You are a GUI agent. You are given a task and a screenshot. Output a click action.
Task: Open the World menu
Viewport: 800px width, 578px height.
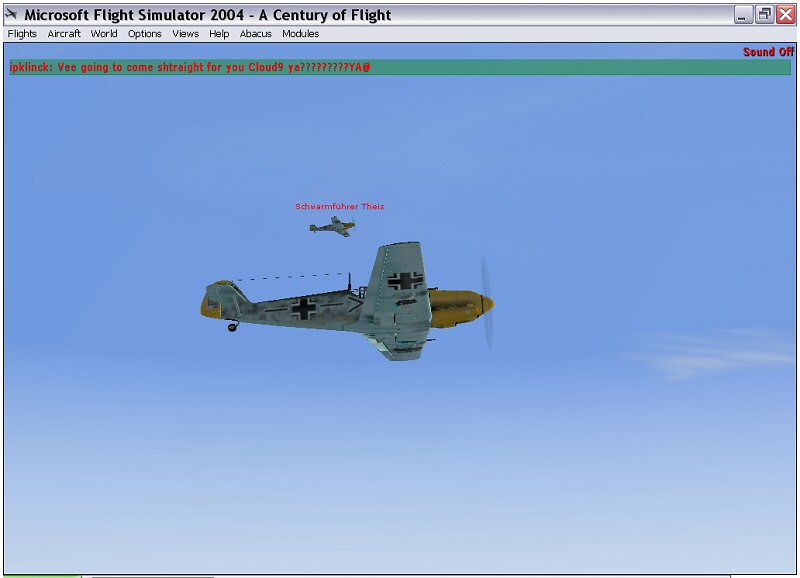click(104, 34)
